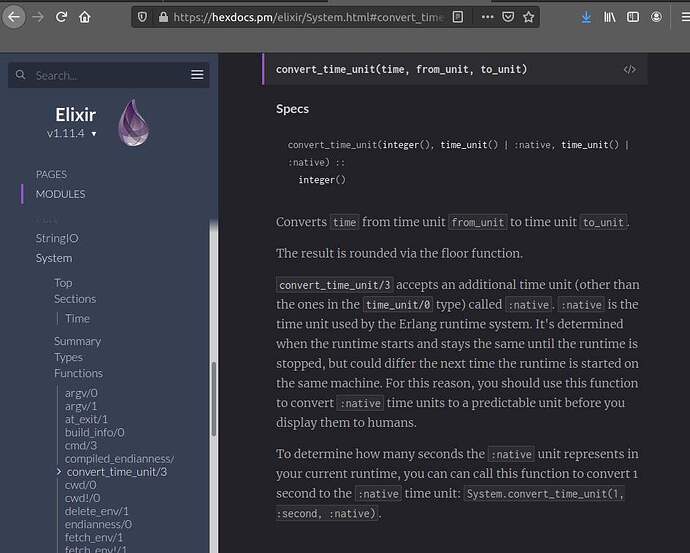Focus the docs Search field
690x553 pixels.
click(110, 75)
